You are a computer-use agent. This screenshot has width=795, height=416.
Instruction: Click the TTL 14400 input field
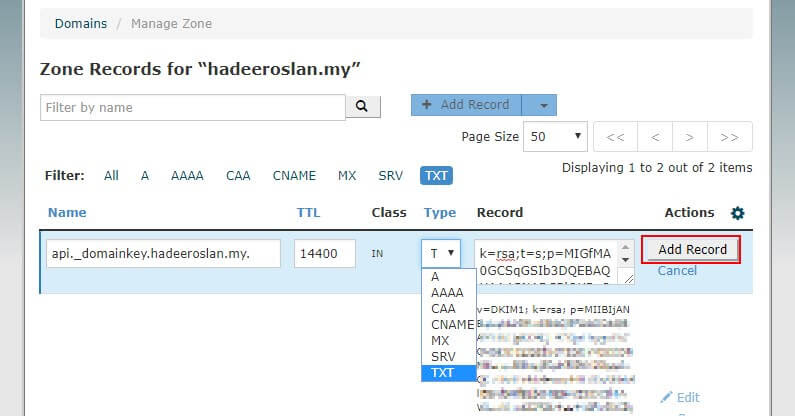324,253
